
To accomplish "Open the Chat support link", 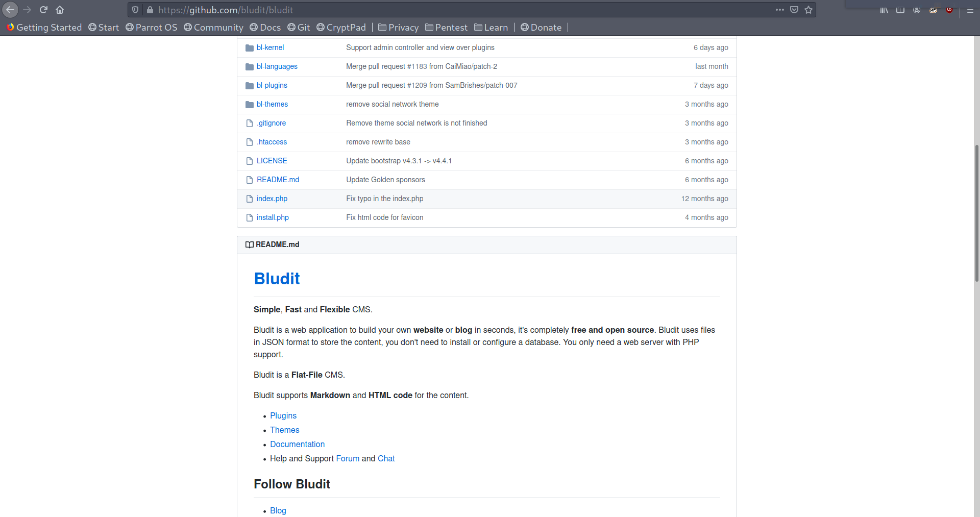I will click(x=386, y=459).
